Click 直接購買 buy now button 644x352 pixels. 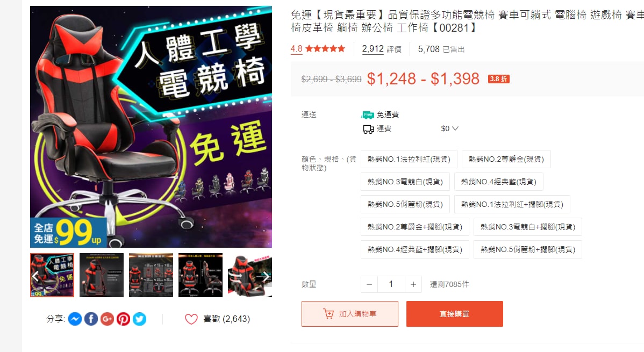[455, 314]
